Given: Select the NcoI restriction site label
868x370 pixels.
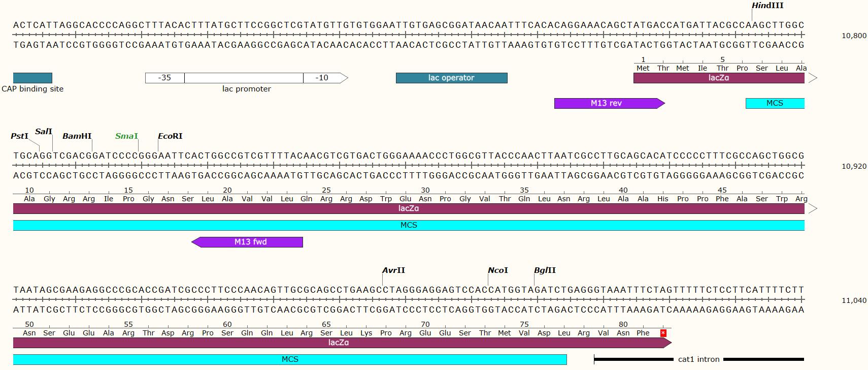Looking at the screenshot, I should pyautogui.click(x=497, y=270).
